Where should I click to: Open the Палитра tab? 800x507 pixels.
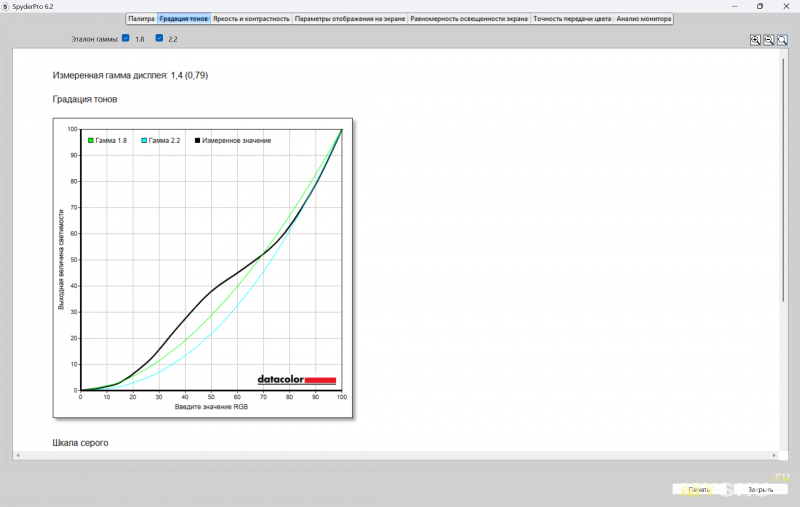(141, 19)
